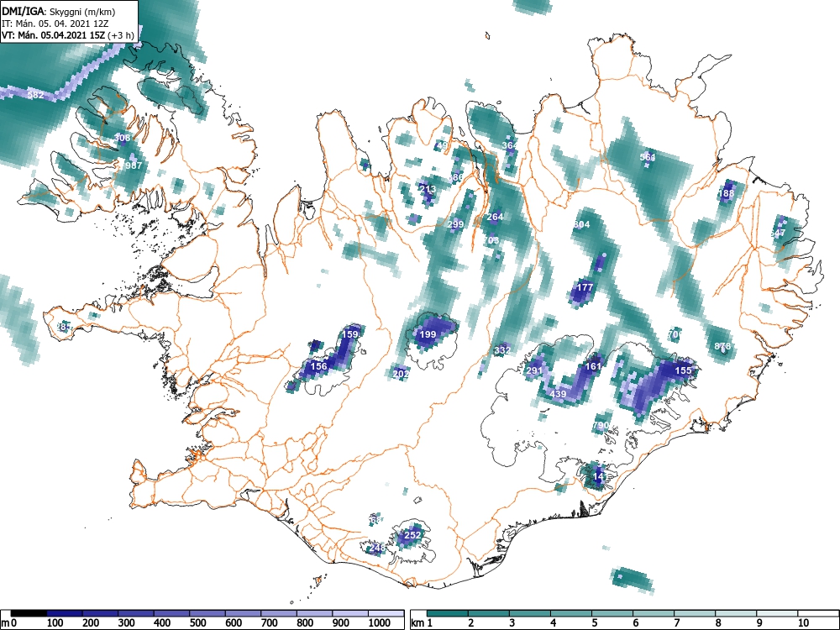The image size is (840, 630).
Task: Click the 582 visibility value offshore northwest
Action: point(36,96)
